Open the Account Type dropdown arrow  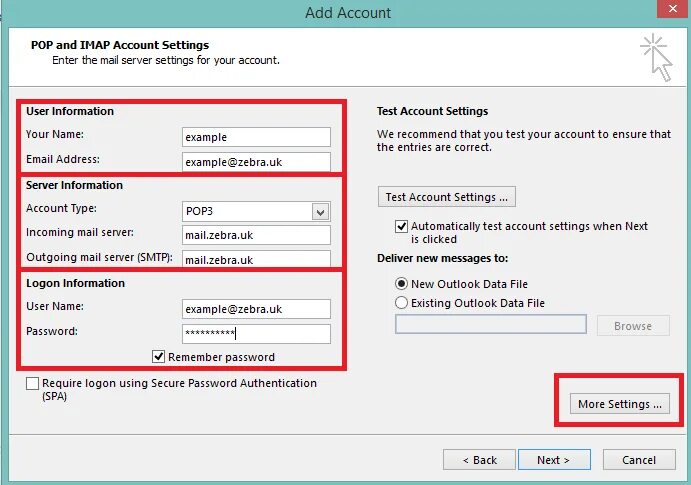320,211
